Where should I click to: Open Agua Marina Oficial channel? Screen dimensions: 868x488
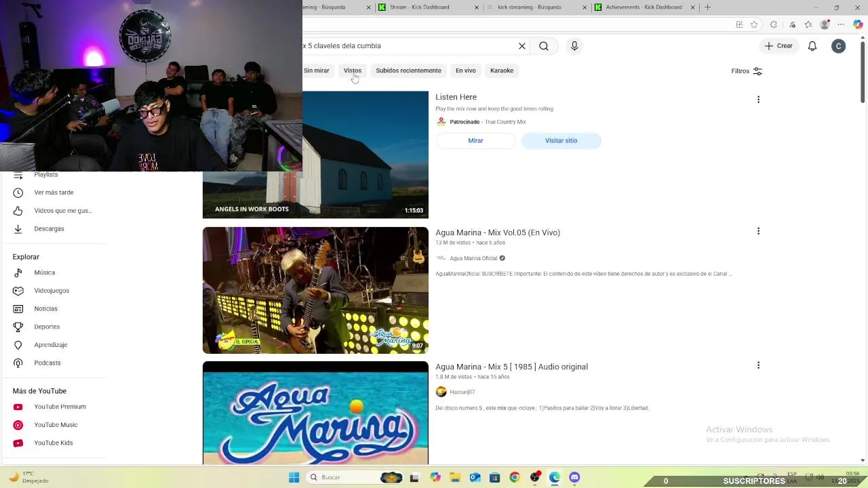[473, 258]
